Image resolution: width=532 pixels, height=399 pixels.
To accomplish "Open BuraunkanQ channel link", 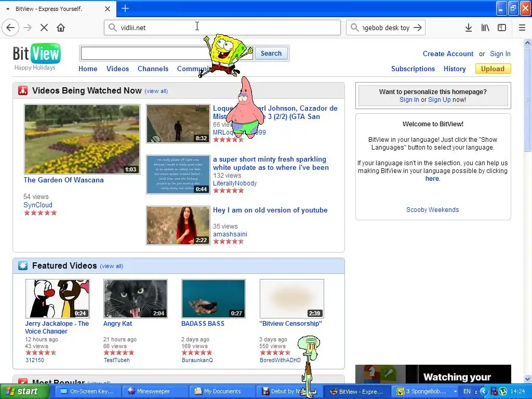I will point(197,360).
